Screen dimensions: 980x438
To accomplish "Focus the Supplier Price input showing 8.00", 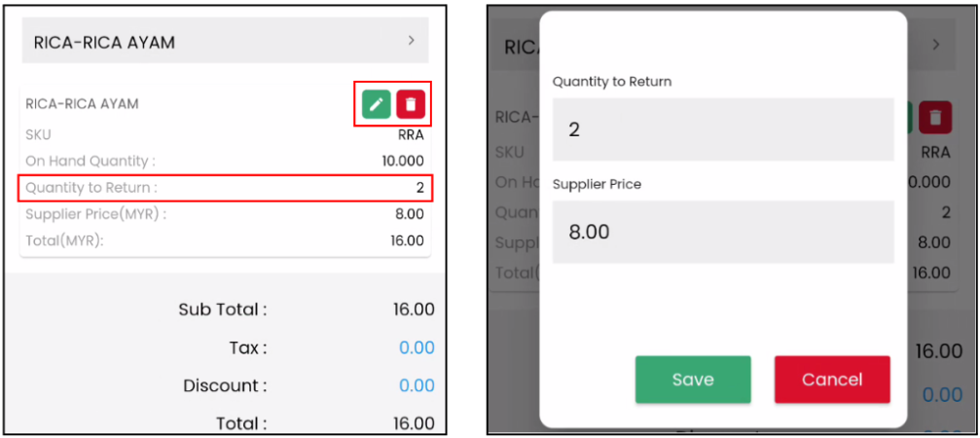I will click(722, 233).
